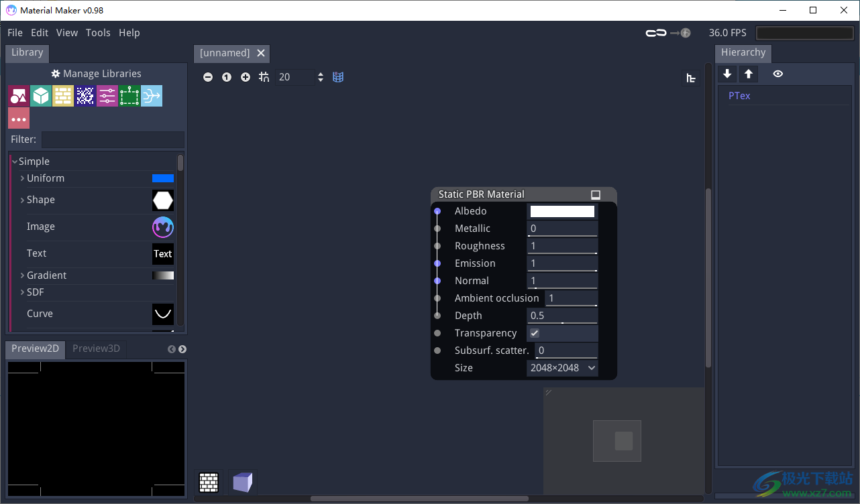Click the Depth 0.5 slider field
860x504 pixels.
click(562, 316)
